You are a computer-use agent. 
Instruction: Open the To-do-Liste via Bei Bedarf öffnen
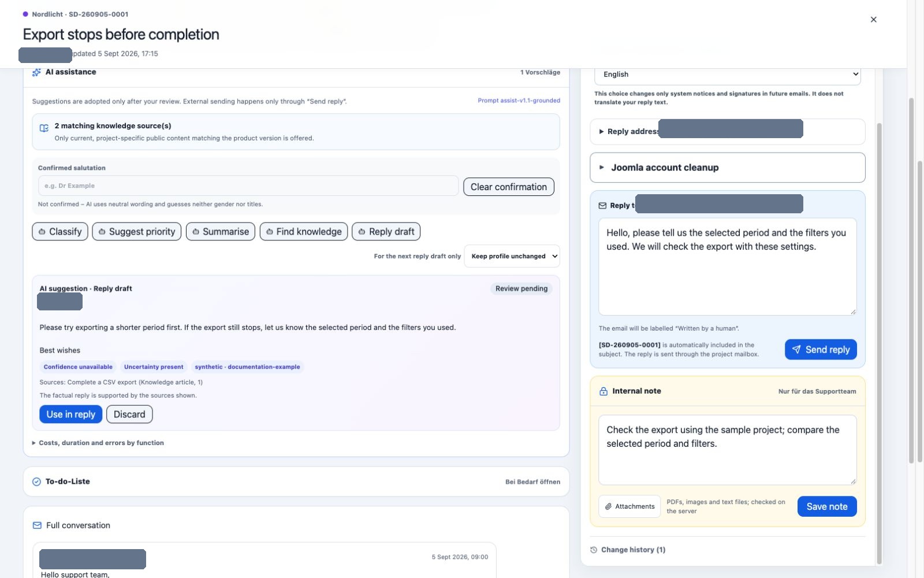tap(532, 481)
